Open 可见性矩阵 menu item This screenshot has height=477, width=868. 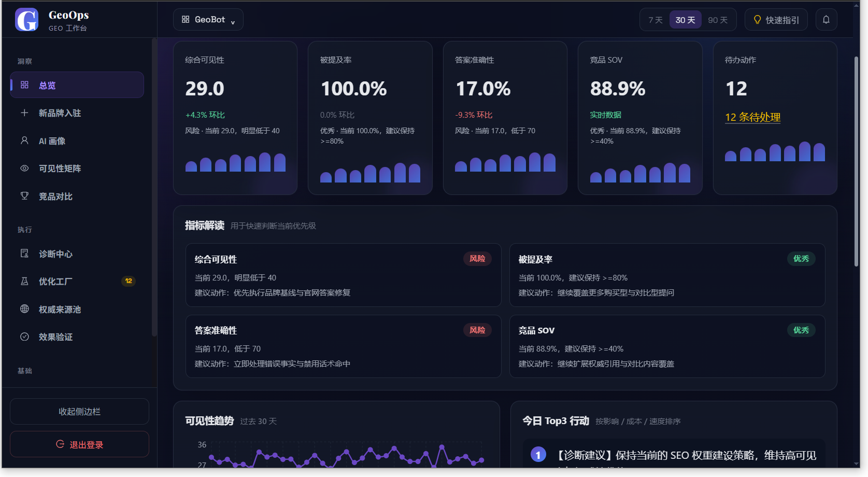click(x=77, y=169)
